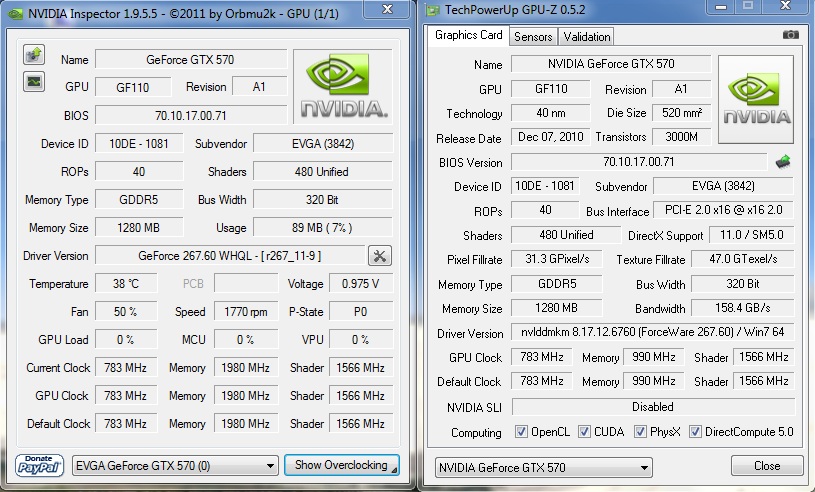Click the GPU-Z camera screenshot icon
815x492 pixels.
pyautogui.click(x=791, y=35)
